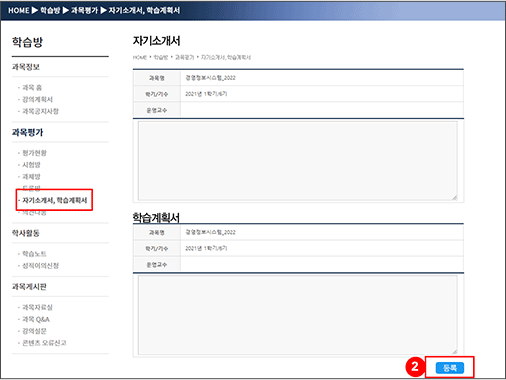The height and width of the screenshot is (380, 506).
Task: Select 자기소개서, 학습계획서 menu item
Action: point(55,200)
